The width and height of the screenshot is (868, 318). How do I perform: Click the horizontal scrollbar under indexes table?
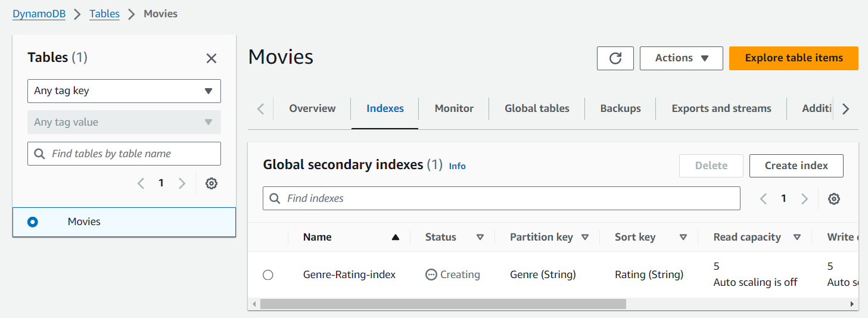443,304
